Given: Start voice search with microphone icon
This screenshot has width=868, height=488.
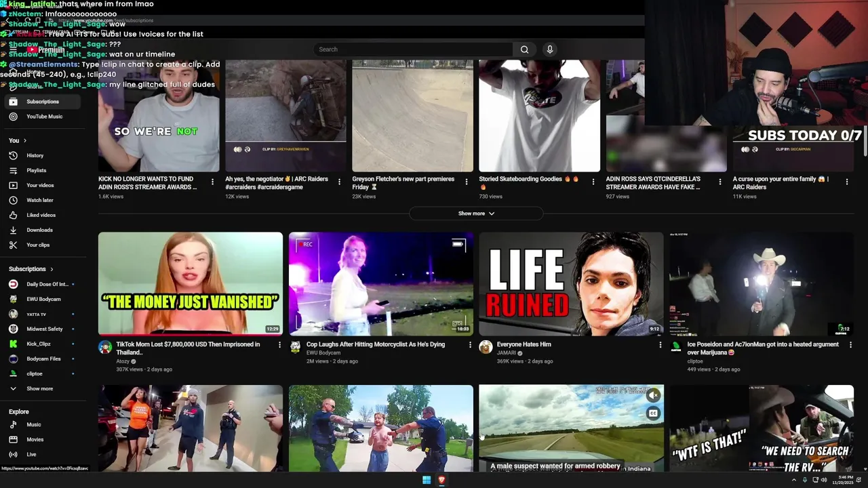Looking at the screenshot, I should point(550,49).
